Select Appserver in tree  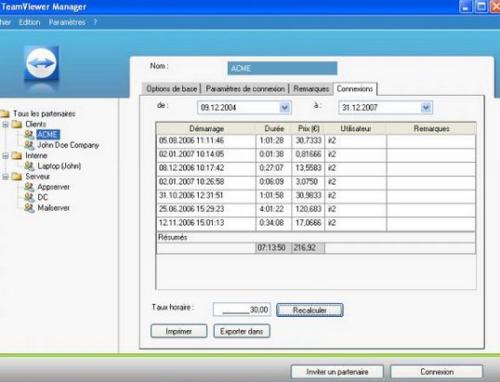pyautogui.click(x=53, y=187)
